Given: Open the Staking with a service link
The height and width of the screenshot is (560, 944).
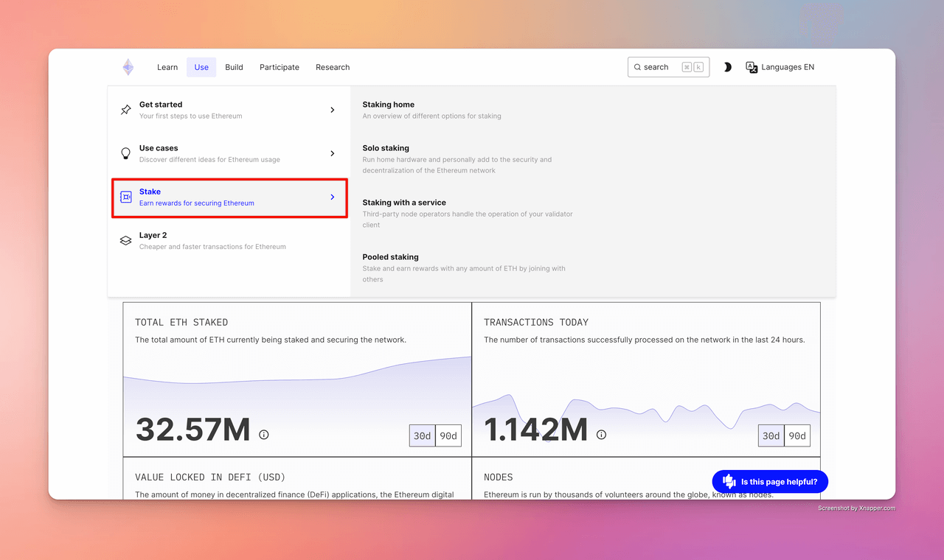Looking at the screenshot, I should point(404,203).
